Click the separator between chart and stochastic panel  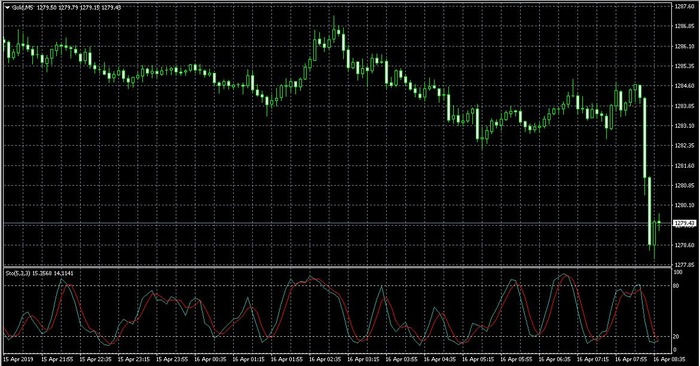tap(337, 267)
